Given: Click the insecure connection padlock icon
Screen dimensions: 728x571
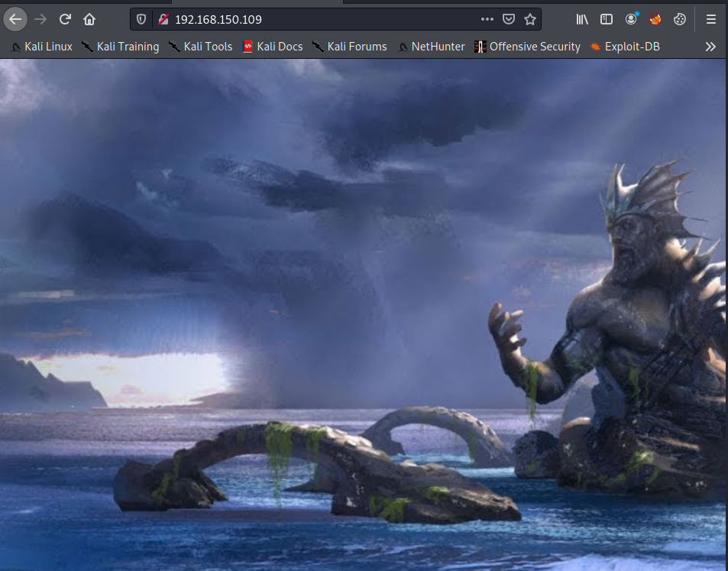Looking at the screenshot, I should 163,19.
